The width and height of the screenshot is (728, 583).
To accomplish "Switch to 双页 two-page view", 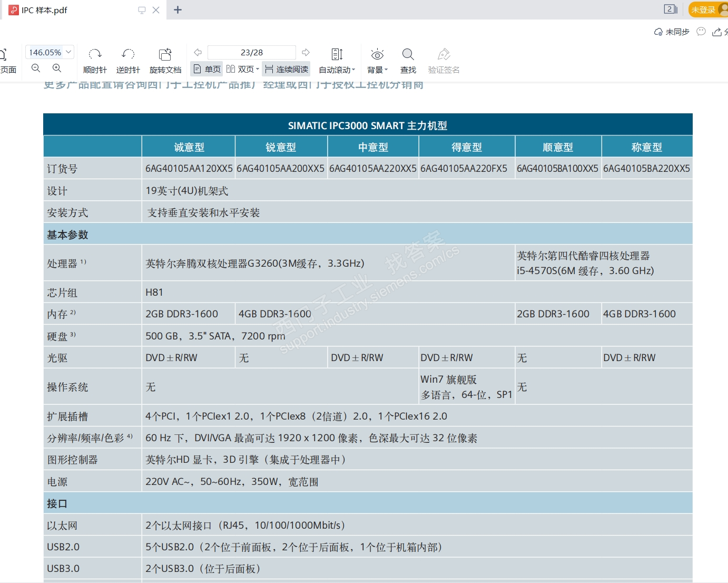I will click(240, 69).
